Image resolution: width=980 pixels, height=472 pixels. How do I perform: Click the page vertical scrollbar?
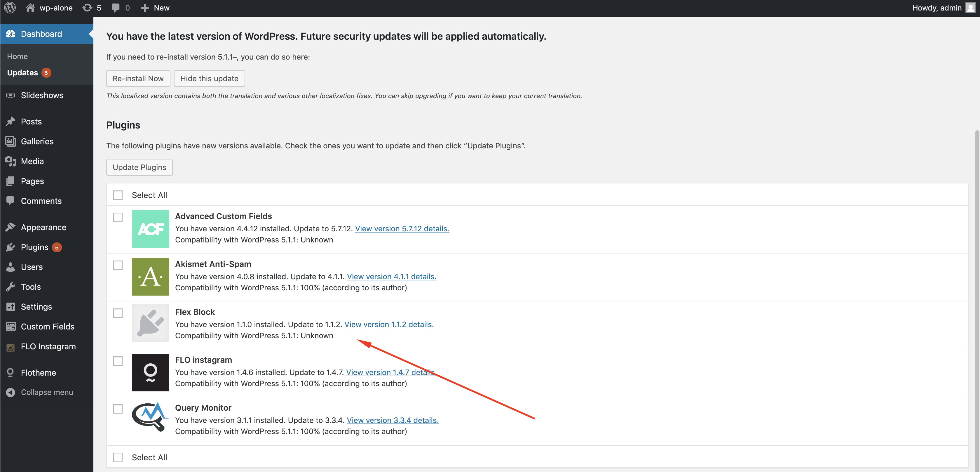click(977, 301)
